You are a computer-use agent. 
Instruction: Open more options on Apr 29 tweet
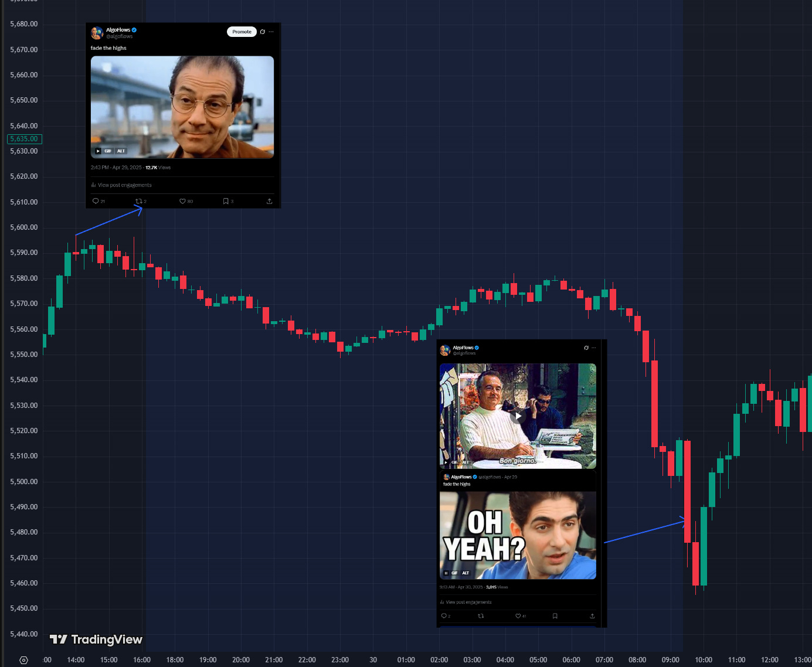(x=271, y=32)
